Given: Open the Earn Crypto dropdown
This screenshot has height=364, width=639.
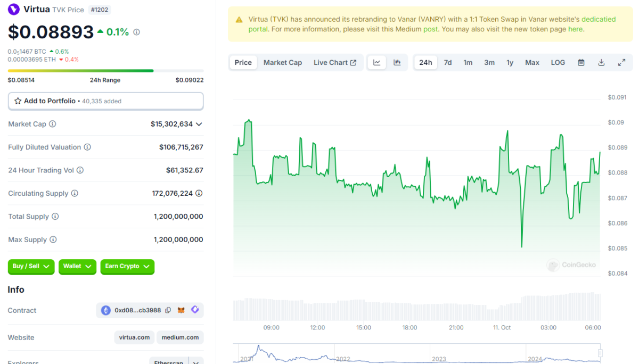Looking at the screenshot, I should click(127, 266).
